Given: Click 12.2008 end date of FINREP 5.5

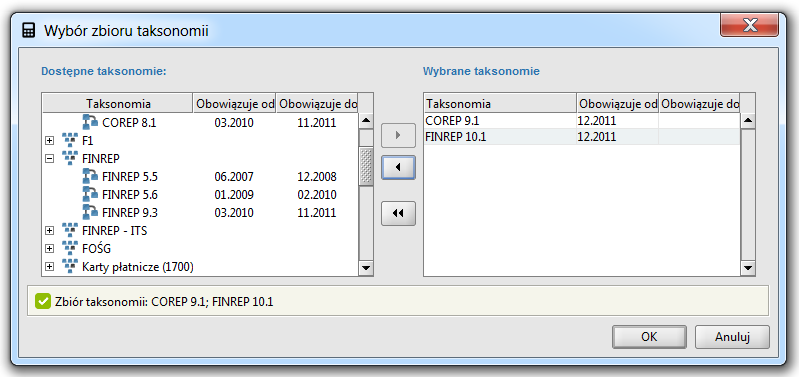Looking at the screenshot, I should pos(317,177).
